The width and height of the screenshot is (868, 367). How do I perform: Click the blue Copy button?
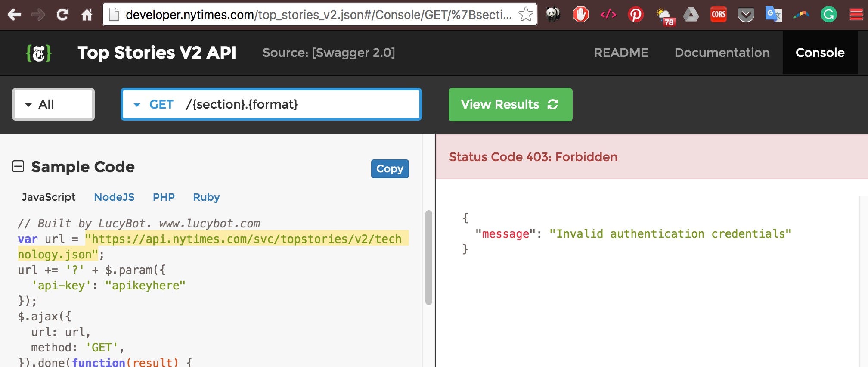coord(390,169)
